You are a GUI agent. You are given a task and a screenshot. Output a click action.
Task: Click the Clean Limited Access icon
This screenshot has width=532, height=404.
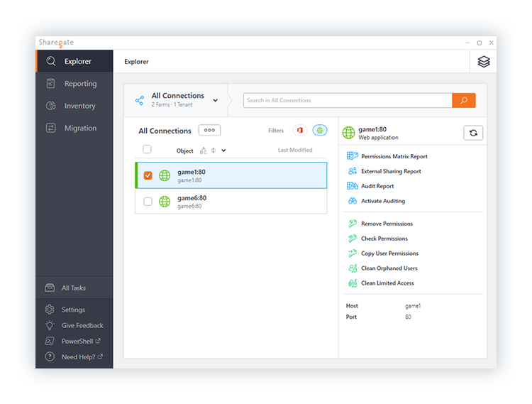click(353, 283)
